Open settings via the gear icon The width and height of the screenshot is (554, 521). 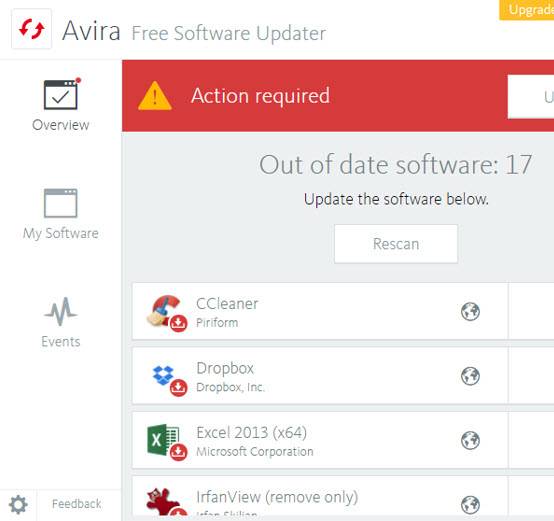tap(18, 504)
